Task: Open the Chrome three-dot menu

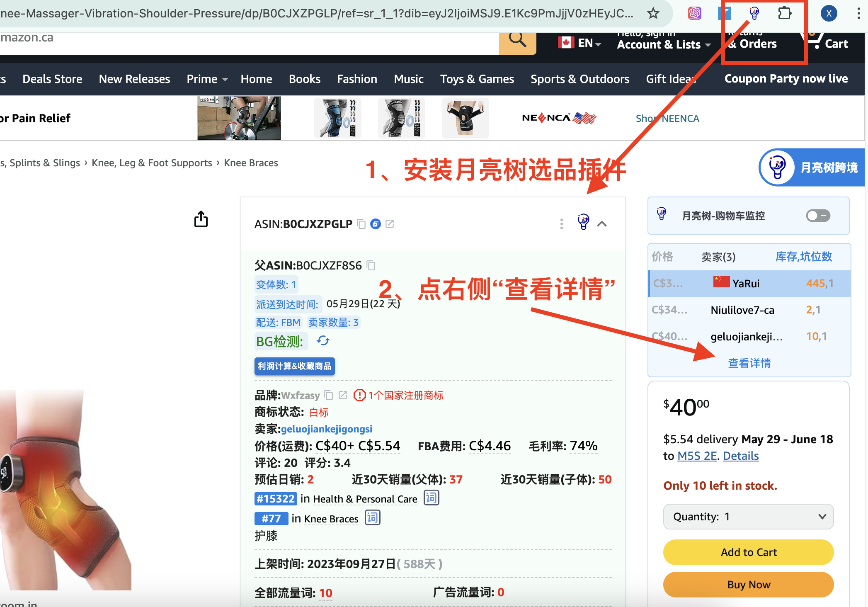Action: coord(858,13)
